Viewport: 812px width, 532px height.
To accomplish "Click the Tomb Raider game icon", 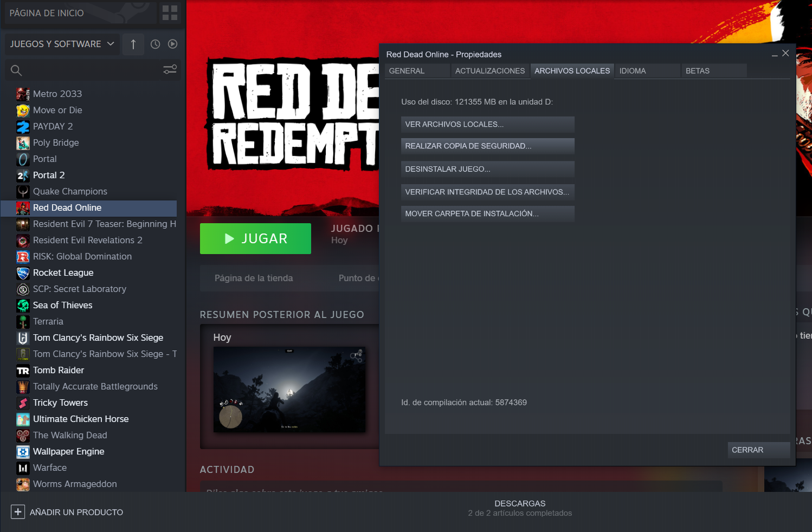I will (23, 371).
